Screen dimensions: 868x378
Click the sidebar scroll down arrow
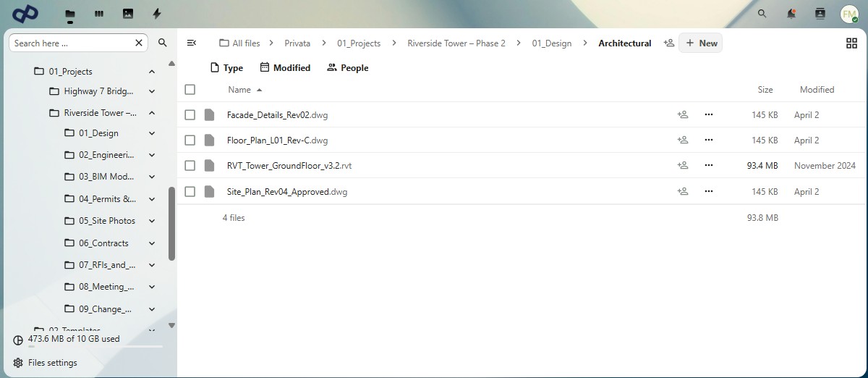[x=171, y=326]
